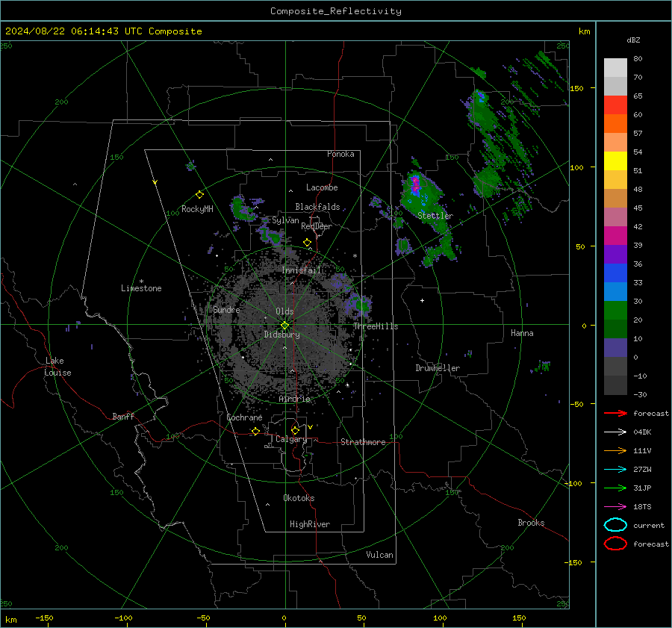Image resolution: width=672 pixels, height=628 pixels.
Task: Click the Lacombe label
Action: tap(322, 187)
